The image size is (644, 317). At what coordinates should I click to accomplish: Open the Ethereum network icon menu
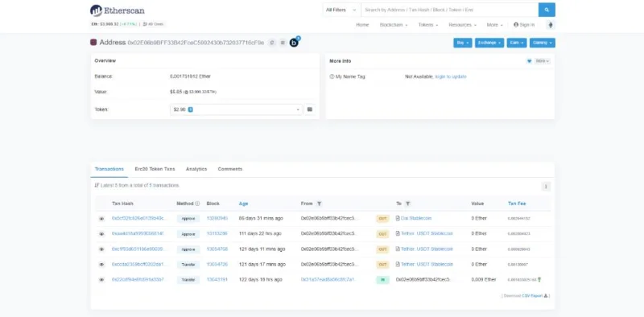(x=551, y=25)
